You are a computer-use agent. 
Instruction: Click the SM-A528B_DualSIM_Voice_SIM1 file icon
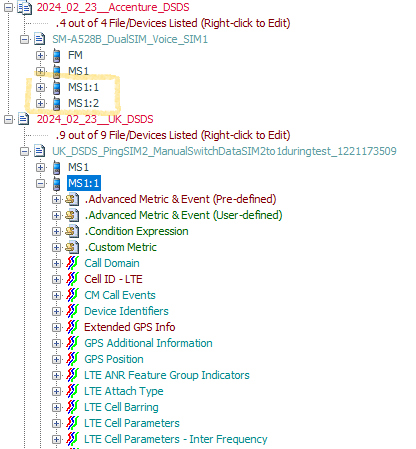point(40,39)
